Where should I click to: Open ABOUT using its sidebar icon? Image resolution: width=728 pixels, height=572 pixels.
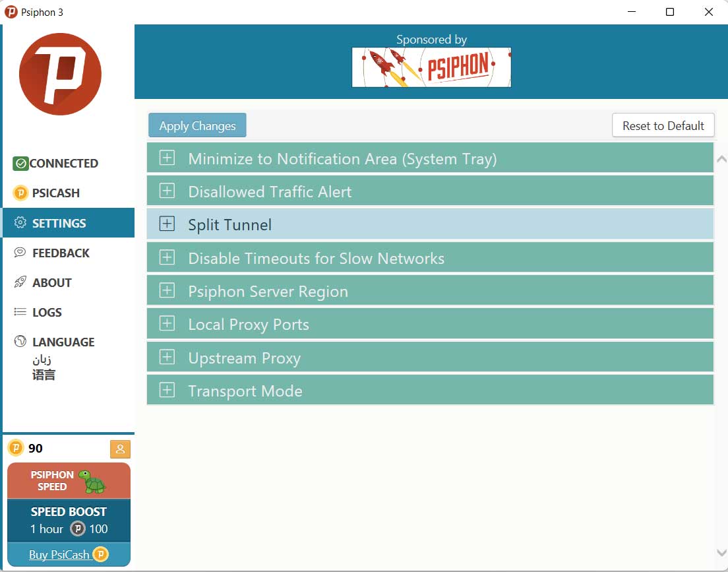tap(19, 282)
